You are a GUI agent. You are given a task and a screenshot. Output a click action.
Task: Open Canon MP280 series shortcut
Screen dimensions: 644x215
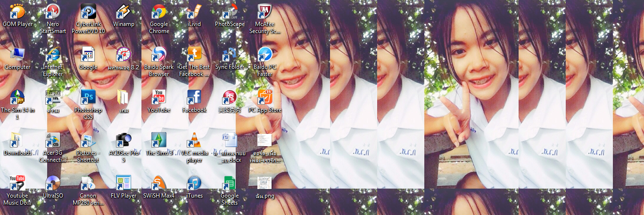[x=88, y=183]
